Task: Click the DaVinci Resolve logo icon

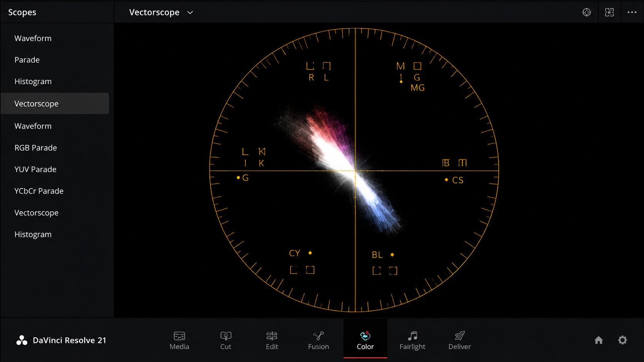Action: tap(22, 340)
